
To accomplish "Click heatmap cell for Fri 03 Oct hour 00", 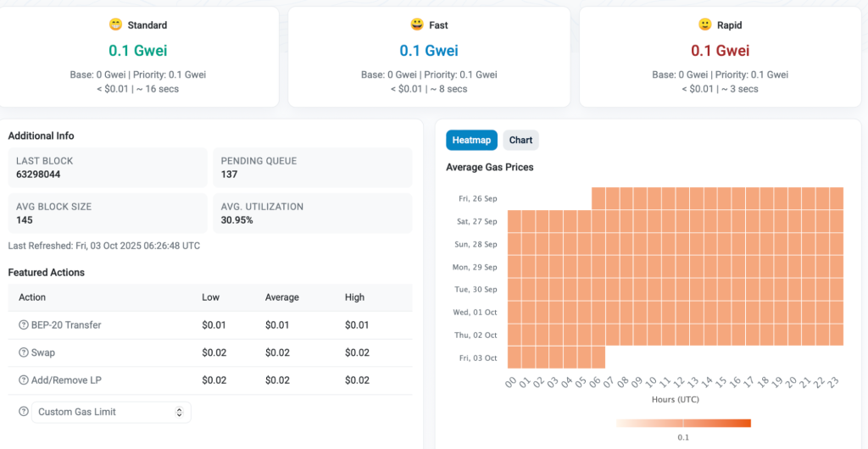I will [514, 358].
